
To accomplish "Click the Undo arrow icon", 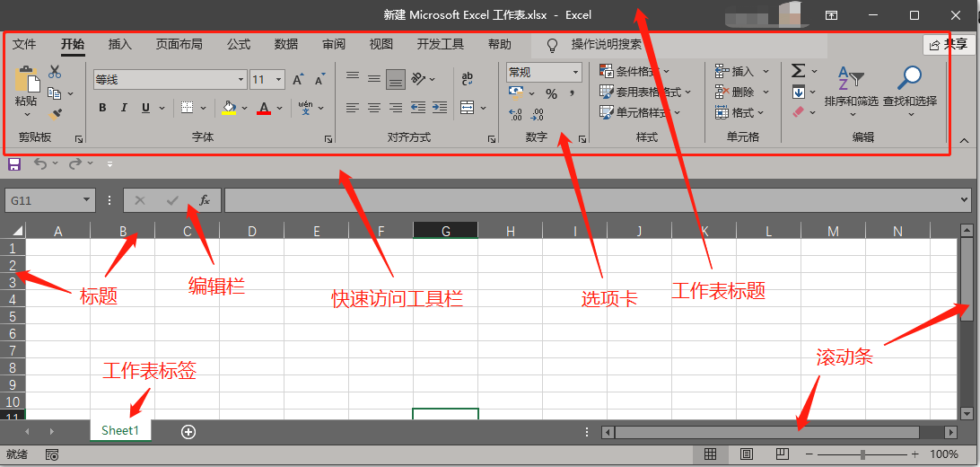I will pos(40,163).
